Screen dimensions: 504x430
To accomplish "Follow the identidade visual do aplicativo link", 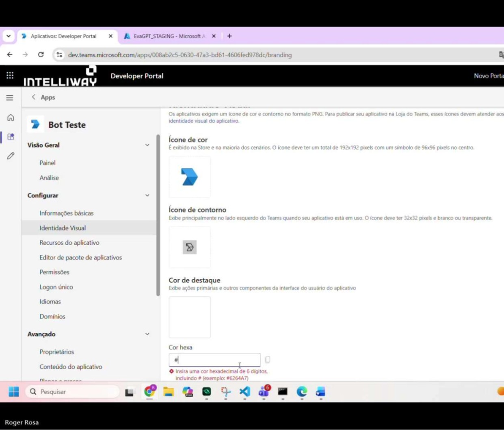I will (204, 121).
